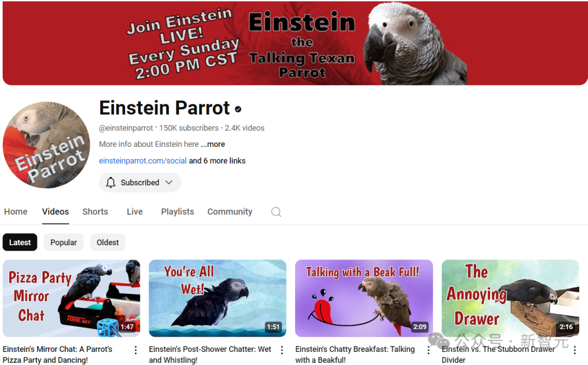Viewport: 588px width, 365px height.
Task: Click the channel search magnifier icon
Action: pos(276,212)
